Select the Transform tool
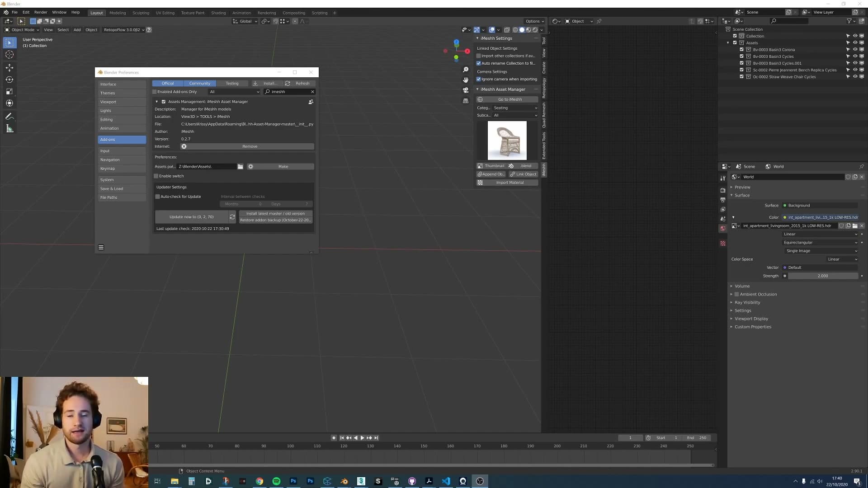868x488 pixels. pos(9,103)
